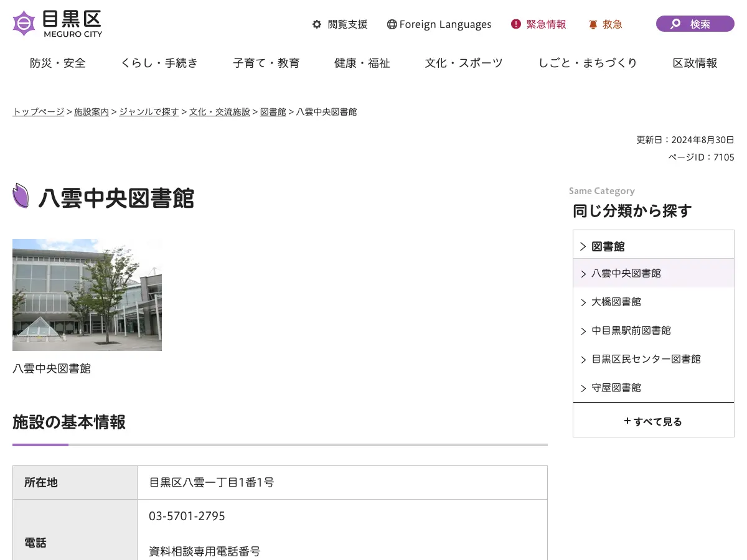Click the 所在地 table header cell

coord(75,482)
